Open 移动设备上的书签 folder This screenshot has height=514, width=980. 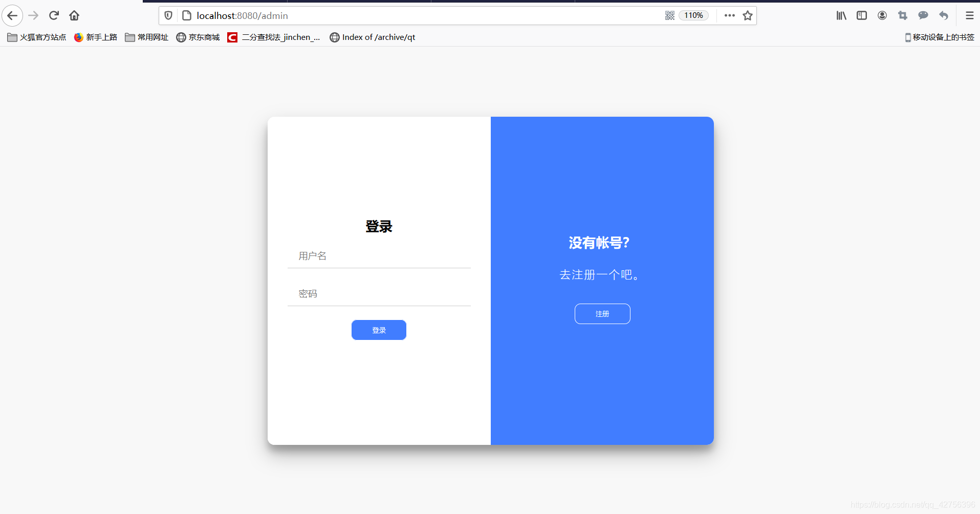click(x=940, y=37)
